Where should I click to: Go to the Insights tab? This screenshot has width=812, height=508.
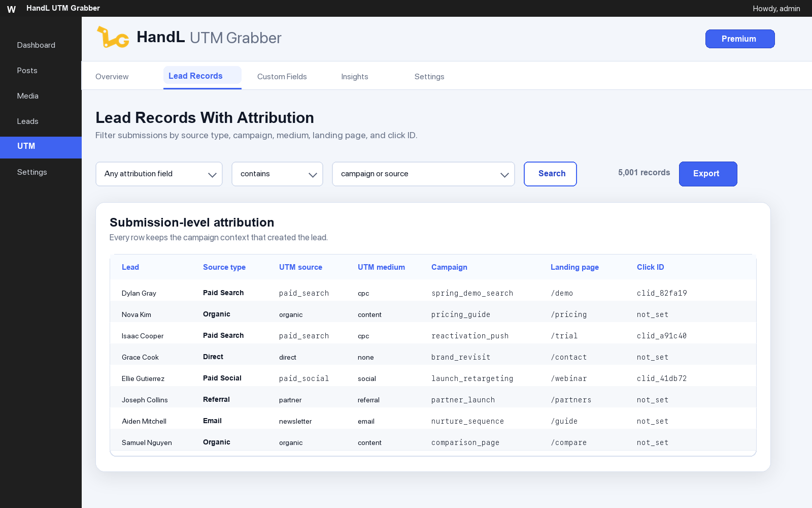[355, 77]
